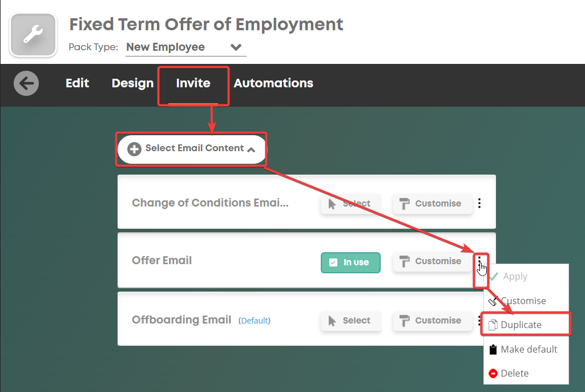585x392 pixels.
Task: Open the three-dot menu for Change of Conditions Email
Action: (479, 203)
